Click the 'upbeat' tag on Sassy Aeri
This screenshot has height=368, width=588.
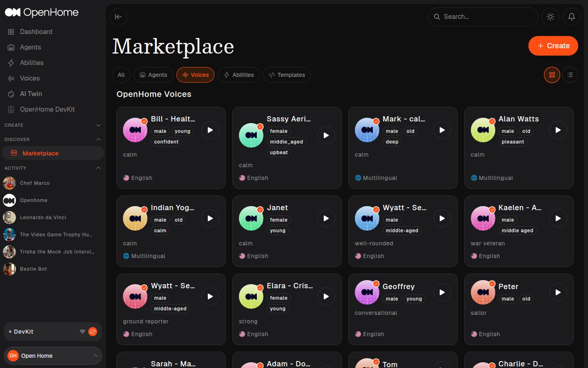[279, 153]
